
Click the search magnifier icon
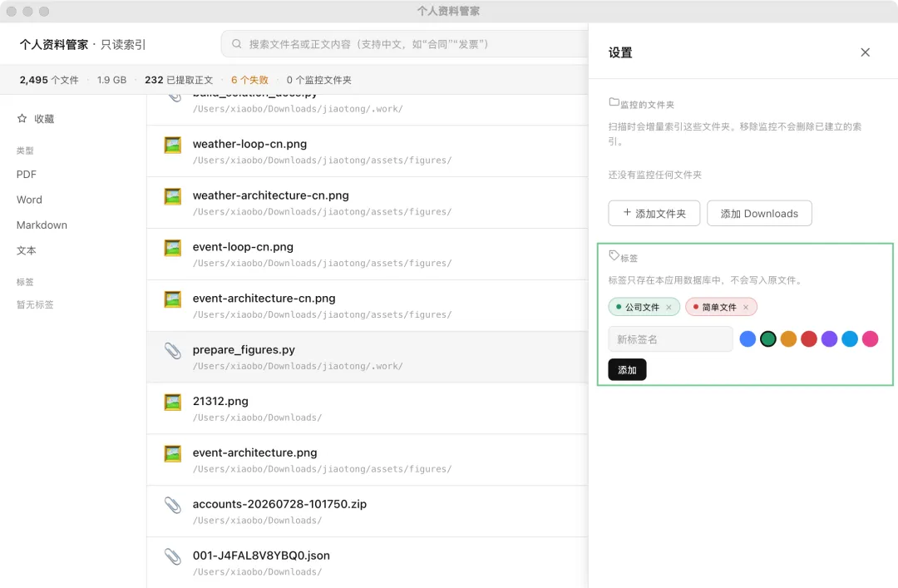coord(236,44)
